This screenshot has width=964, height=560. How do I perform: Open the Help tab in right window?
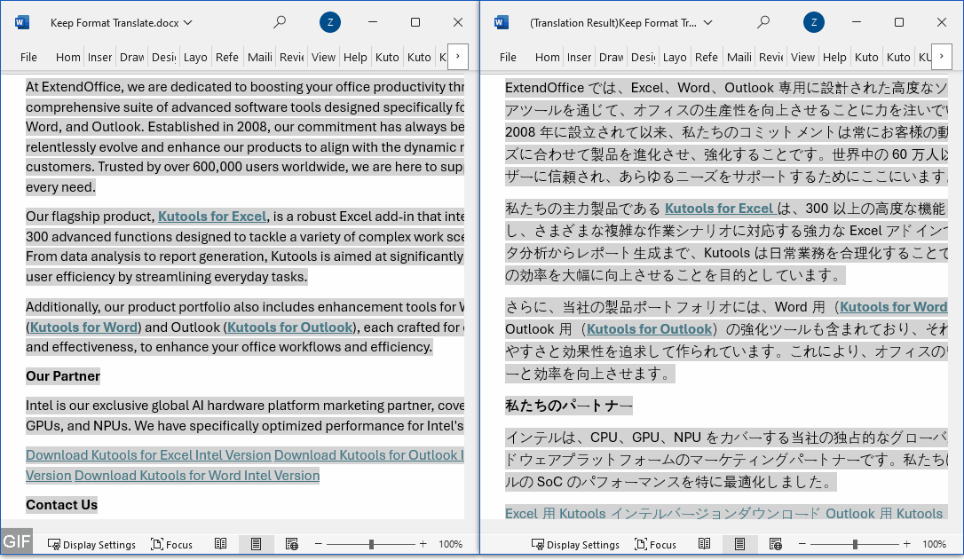pyautogui.click(x=835, y=57)
